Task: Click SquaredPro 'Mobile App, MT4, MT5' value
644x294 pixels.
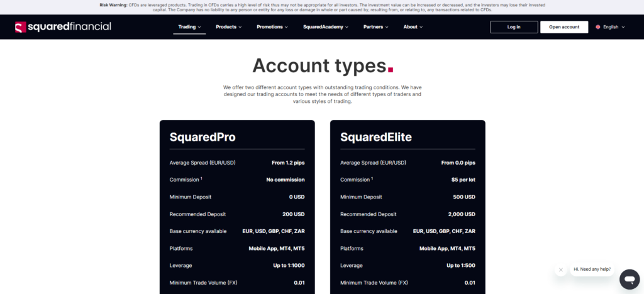Action: [277, 249]
